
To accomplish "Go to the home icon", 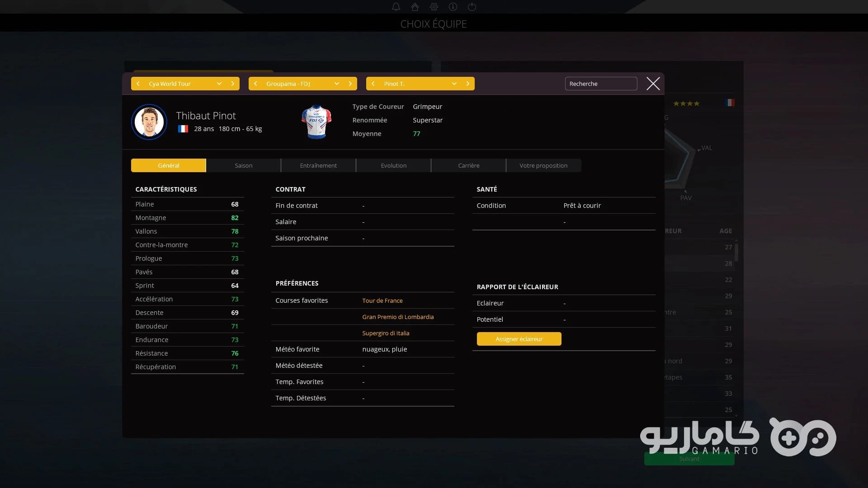I will coord(415,7).
